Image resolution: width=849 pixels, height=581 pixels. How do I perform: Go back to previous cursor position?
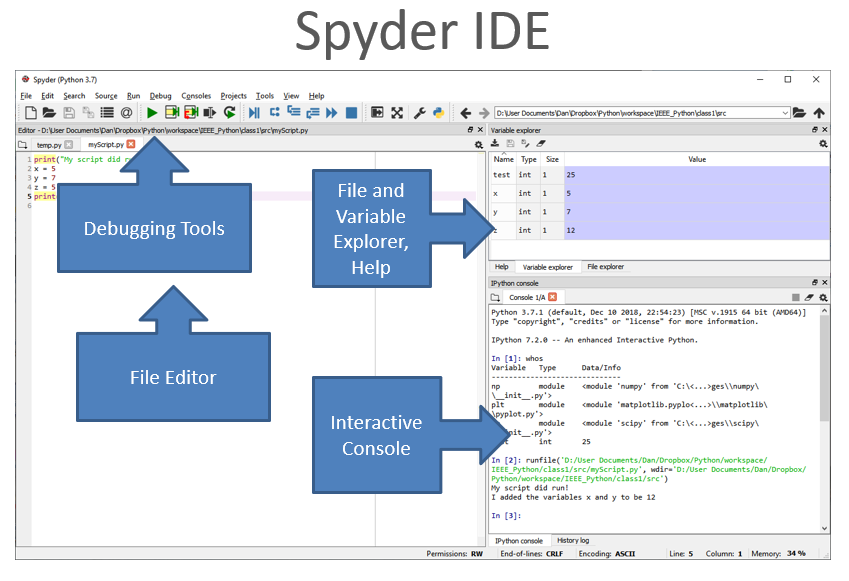465,113
